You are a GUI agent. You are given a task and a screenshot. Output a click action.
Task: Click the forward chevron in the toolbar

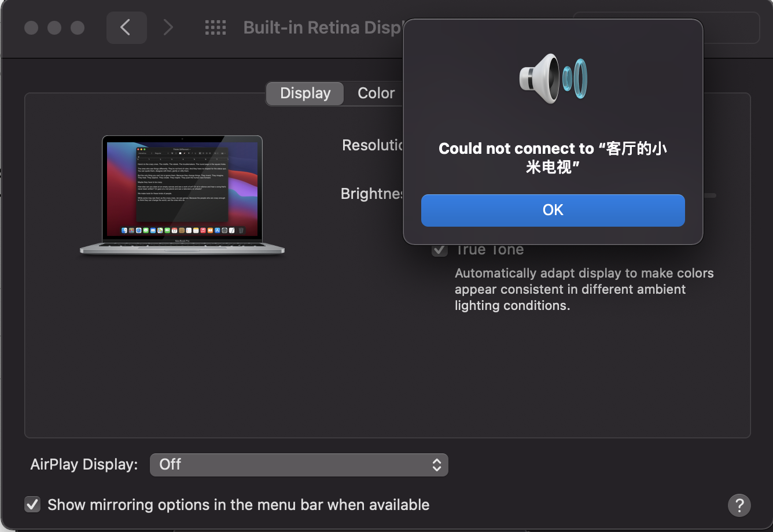168,27
